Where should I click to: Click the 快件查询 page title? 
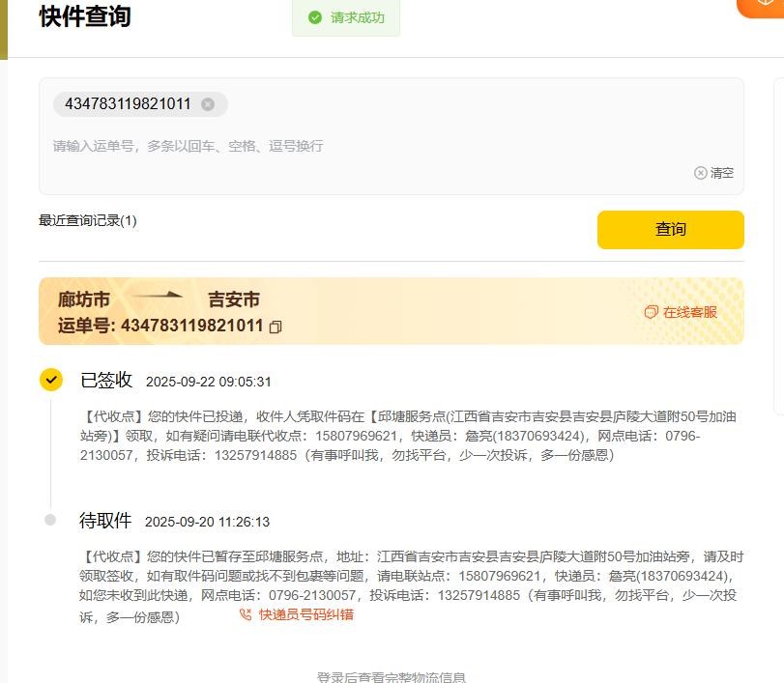coord(85,16)
